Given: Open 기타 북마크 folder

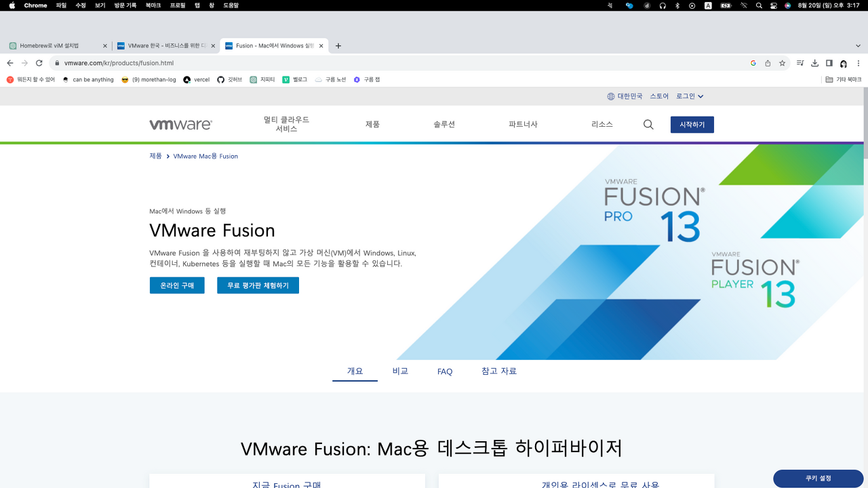Looking at the screenshot, I should tap(844, 79).
